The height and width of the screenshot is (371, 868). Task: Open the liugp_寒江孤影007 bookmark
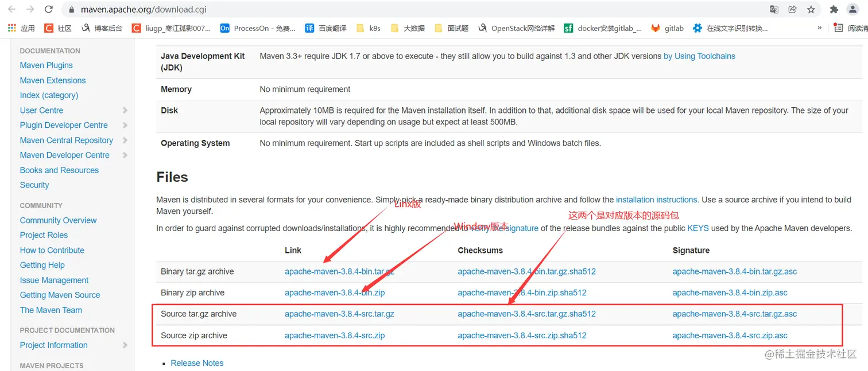click(x=171, y=28)
